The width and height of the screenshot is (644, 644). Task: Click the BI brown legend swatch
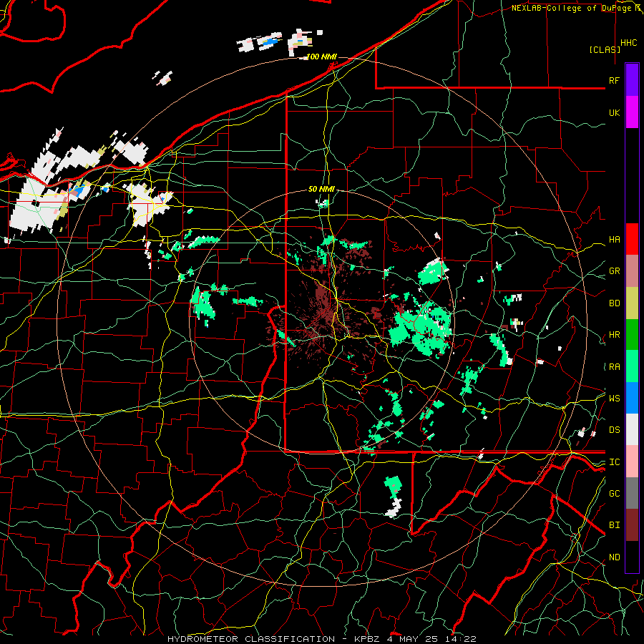[x=632, y=525]
